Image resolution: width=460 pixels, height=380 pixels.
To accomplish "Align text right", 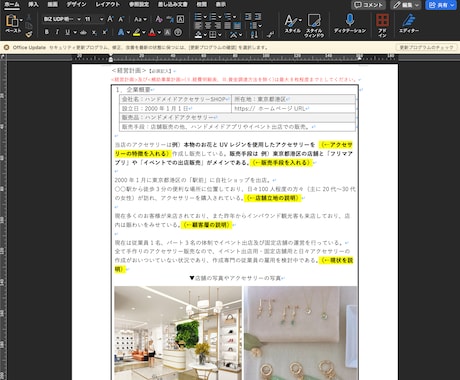I will [218, 26].
